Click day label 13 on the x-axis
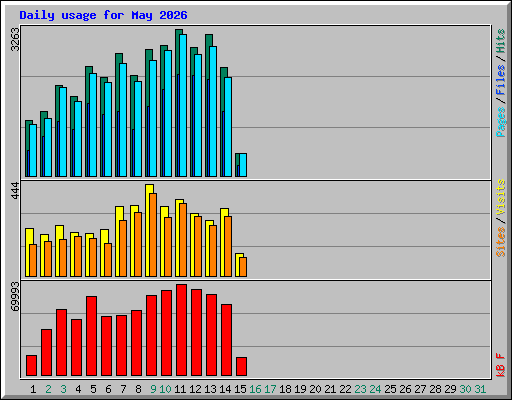Screen dimensions: 512x400 (x=210, y=389)
